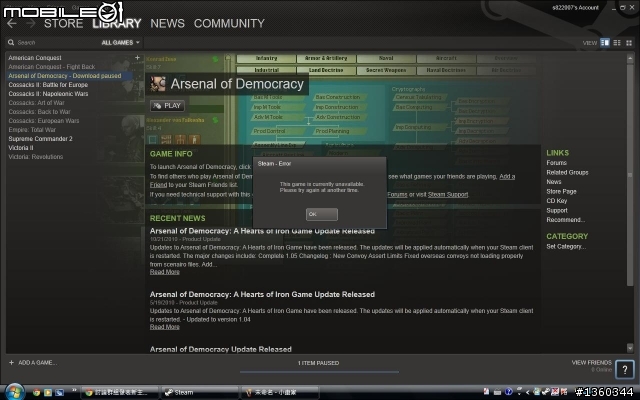Viewport: 640px width, 400px height.
Task: Click Set Category...
Action: pos(566,247)
